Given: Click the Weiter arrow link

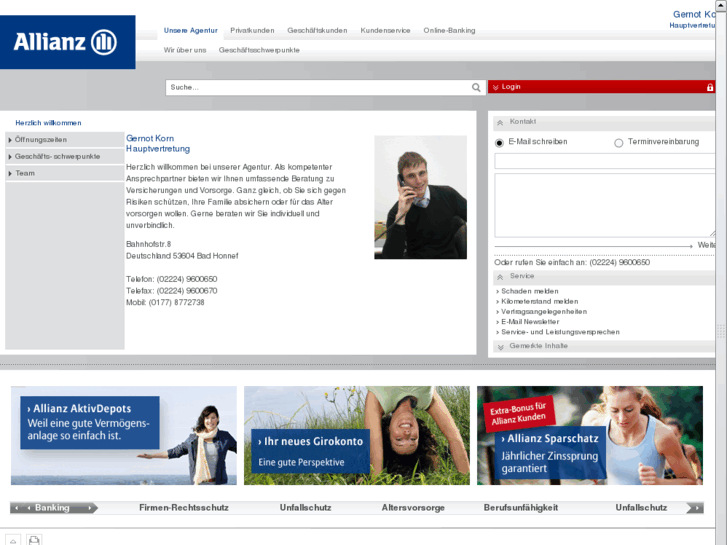Looking at the screenshot, I should pyautogui.click(x=605, y=245).
